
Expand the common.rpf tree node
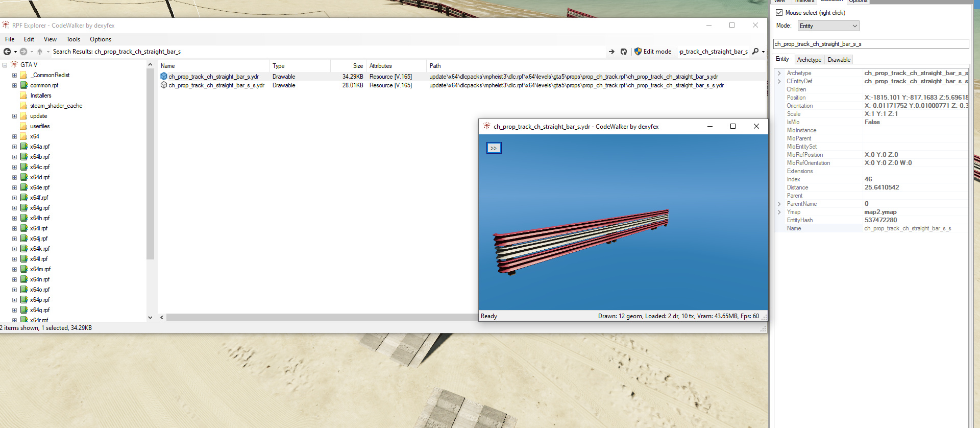tap(14, 85)
